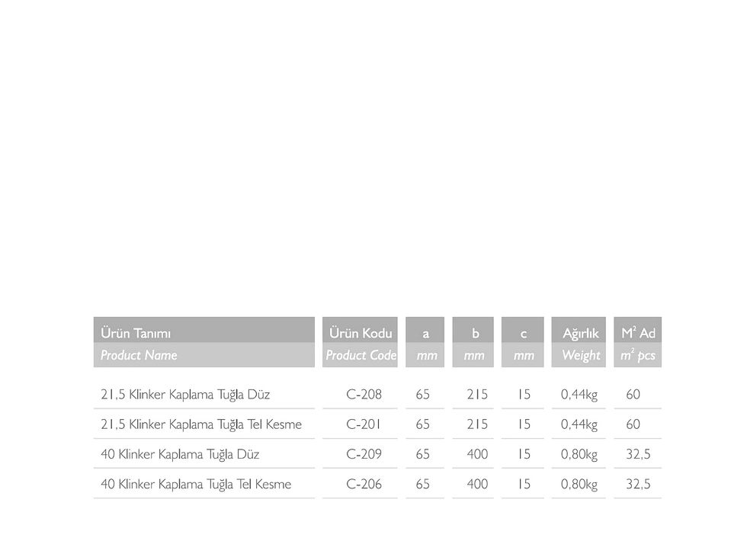Select row 21,5 Klinker Kaplama Tuğla Tel Kesme
Screen dimensions: 747x560
(377, 424)
